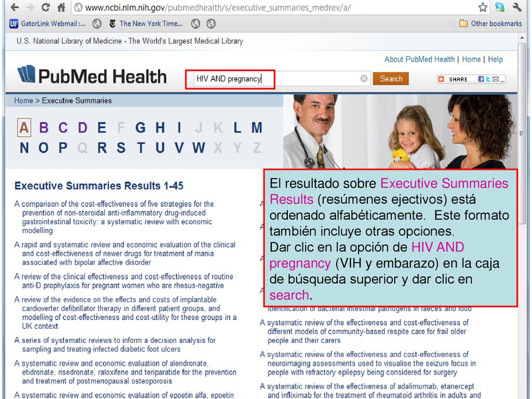Click the browser forward arrow

coord(30,7)
